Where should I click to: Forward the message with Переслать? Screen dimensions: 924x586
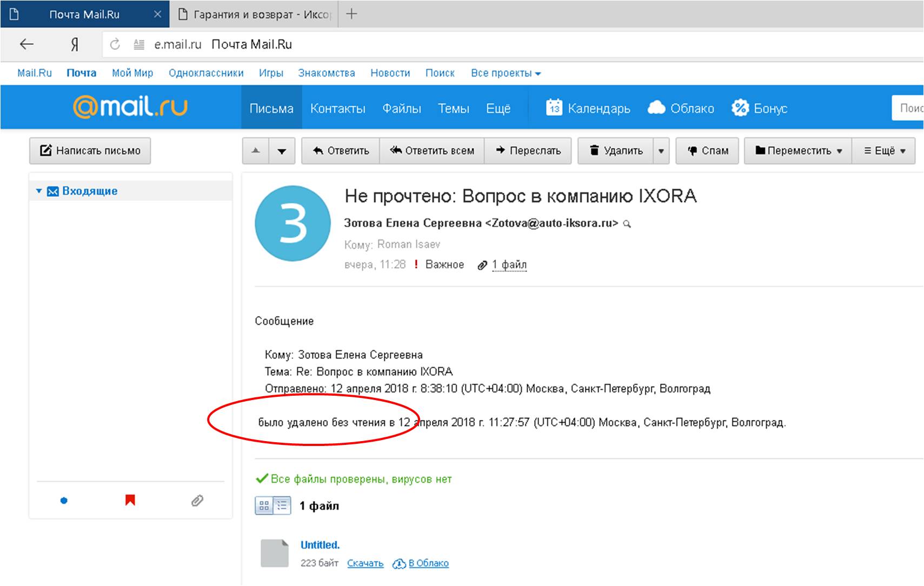(x=528, y=151)
